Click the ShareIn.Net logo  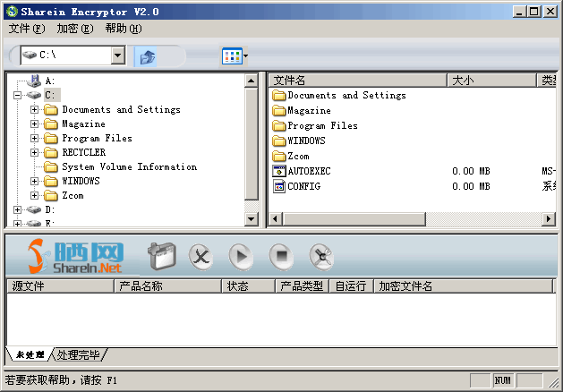(x=75, y=256)
